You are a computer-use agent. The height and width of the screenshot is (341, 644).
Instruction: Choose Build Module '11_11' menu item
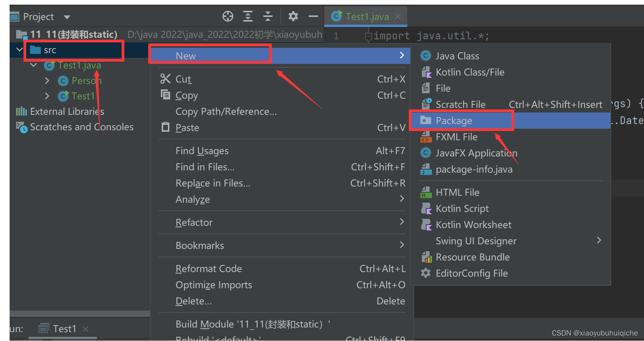282,324
